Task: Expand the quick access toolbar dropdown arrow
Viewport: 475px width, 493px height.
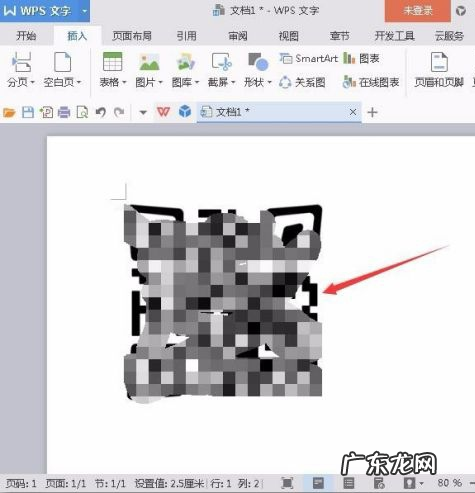Action: pyautogui.click(x=143, y=113)
